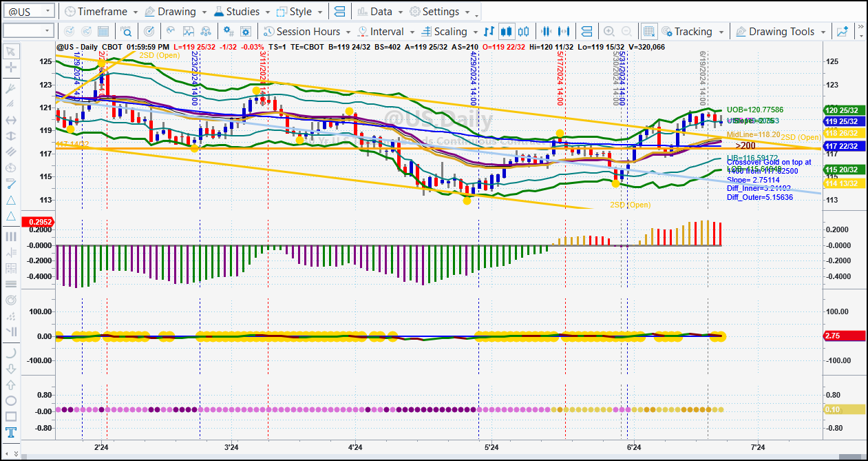
Task: Click the UOB=120.77586 label
Action: coord(755,110)
